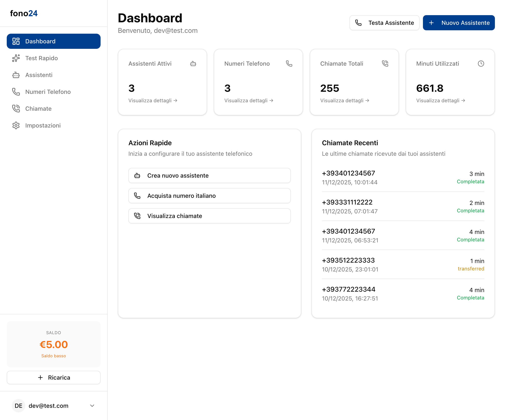Click the phone icon next to Numeri Telefono
This screenshot has height=420, width=505.
[x=16, y=92]
